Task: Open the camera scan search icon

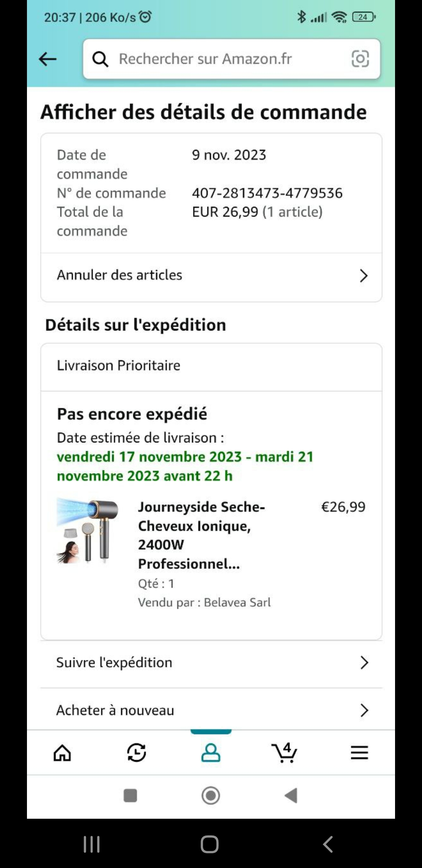Action: [360, 59]
